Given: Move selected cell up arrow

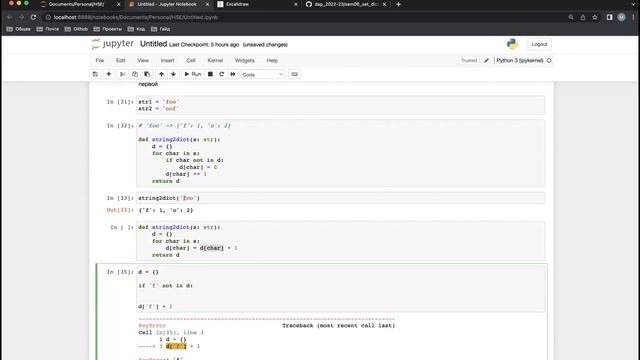Looking at the screenshot, I should 161,74.
